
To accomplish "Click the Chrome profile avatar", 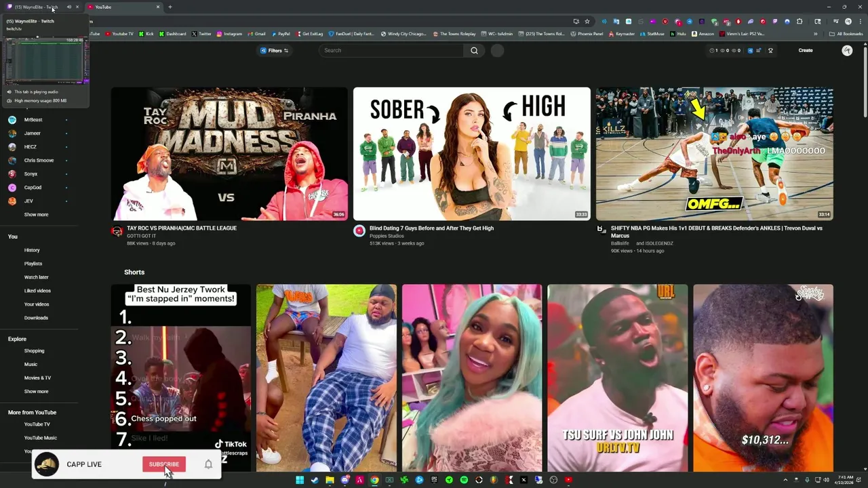I will tap(848, 21).
